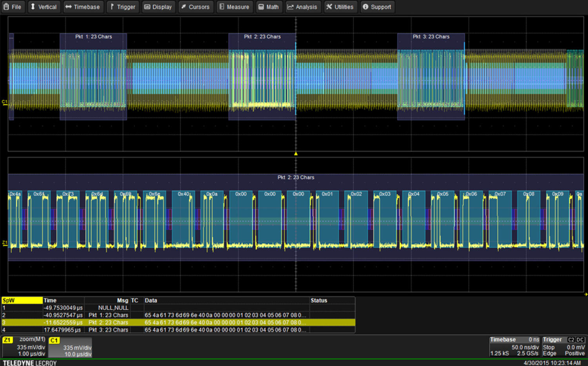Viewport: 588px width, 366px height.
Task: Open Utilities via the wrench icon
Action: (x=330, y=7)
